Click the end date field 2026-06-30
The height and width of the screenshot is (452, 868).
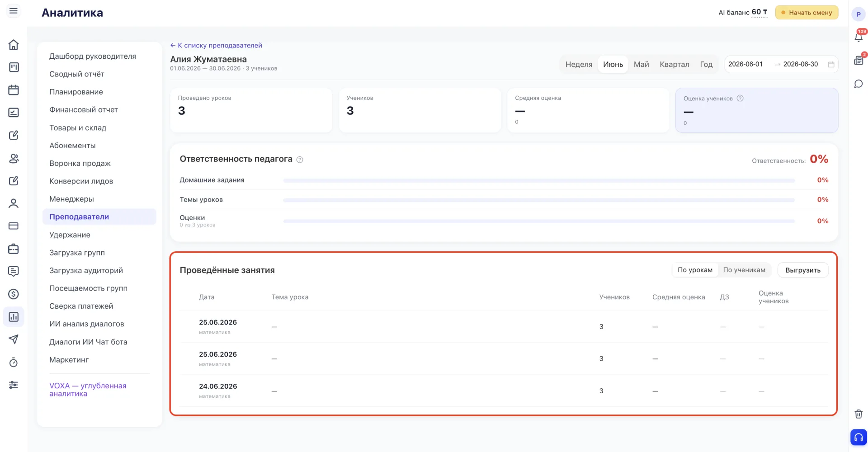(x=801, y=64)
